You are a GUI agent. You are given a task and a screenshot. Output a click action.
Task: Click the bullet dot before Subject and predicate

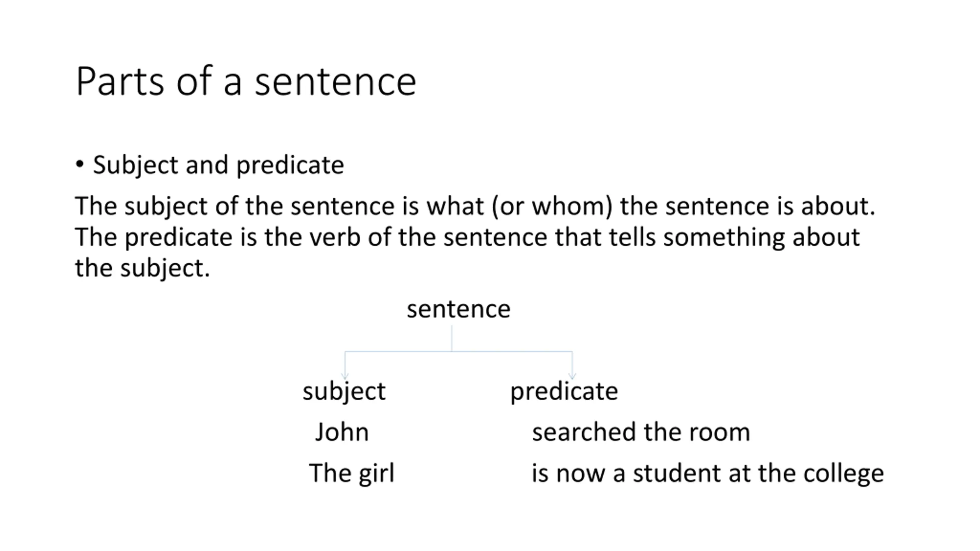coord(80,165)
